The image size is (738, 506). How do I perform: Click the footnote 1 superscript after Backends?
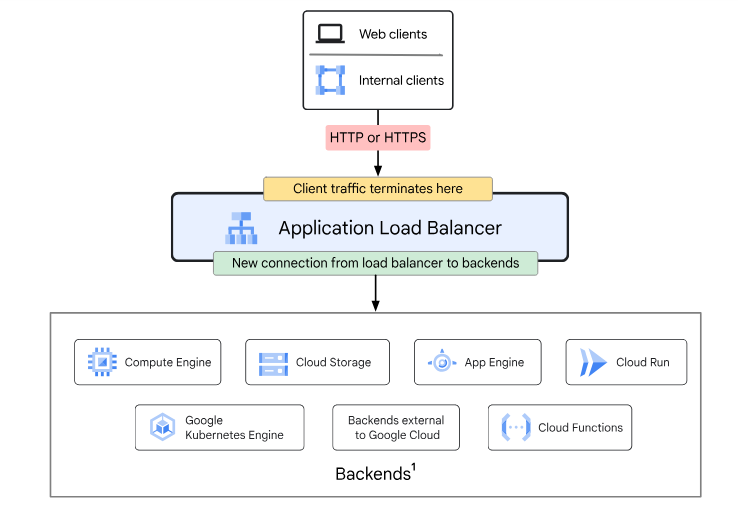(414, 467)
